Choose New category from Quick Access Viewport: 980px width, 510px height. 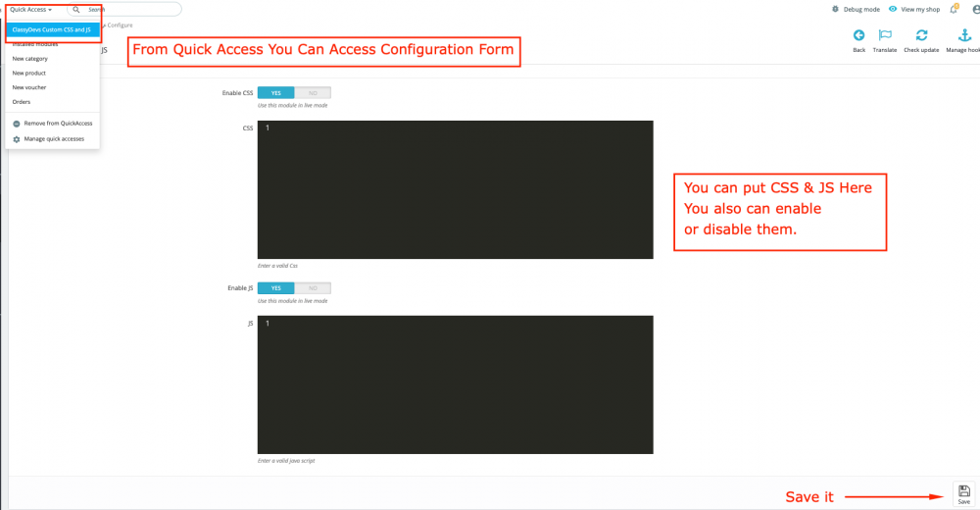(30, 58)
